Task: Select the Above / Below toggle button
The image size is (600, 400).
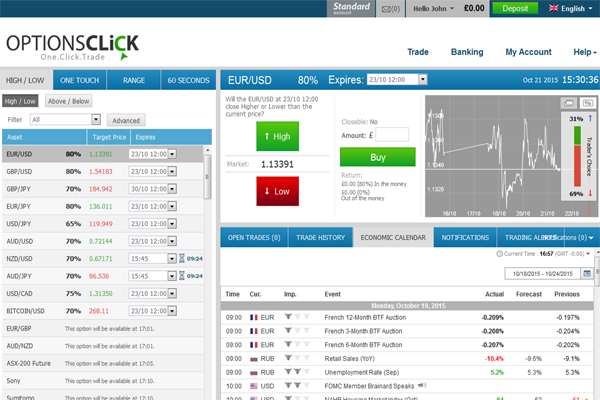Action: (x=68, y=101)
